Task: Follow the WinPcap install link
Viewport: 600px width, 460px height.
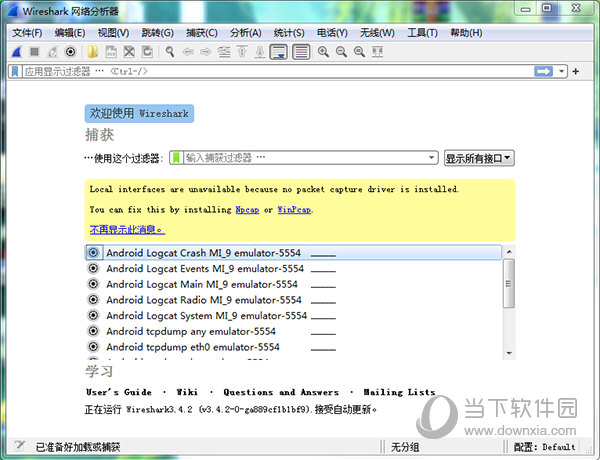Action: click(x=294, y=210)
